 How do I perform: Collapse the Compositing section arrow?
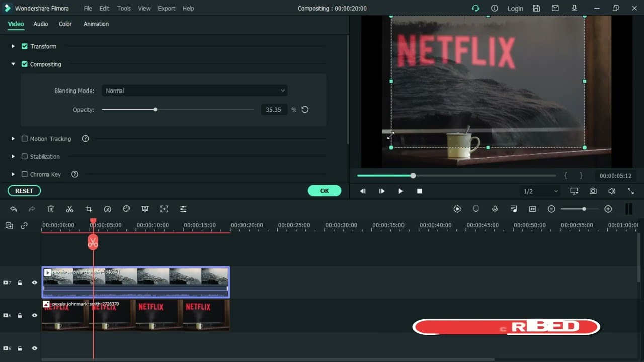click(x=13, y=64)
